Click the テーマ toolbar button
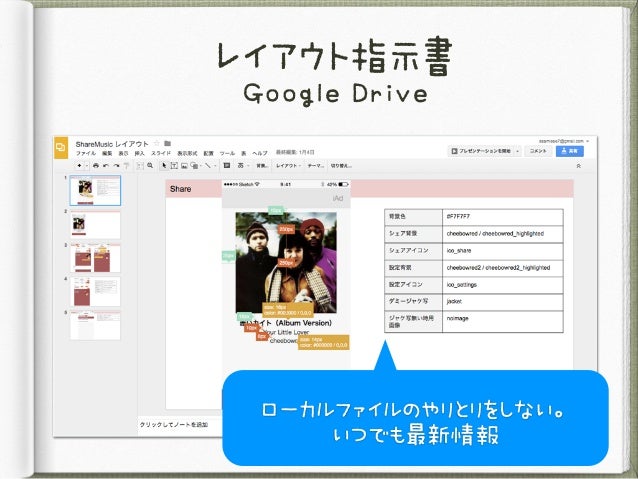The image size is (638, 479). pos(315,166)
